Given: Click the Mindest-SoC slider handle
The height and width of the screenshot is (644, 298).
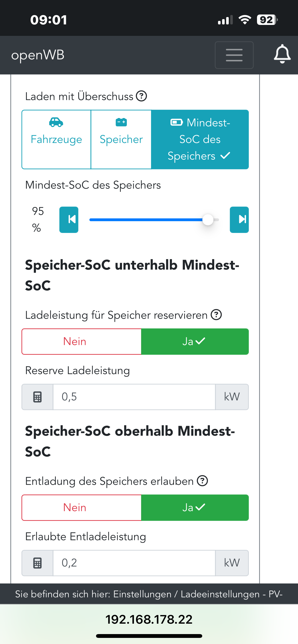Looking at the screenshot, I should 208,220.
